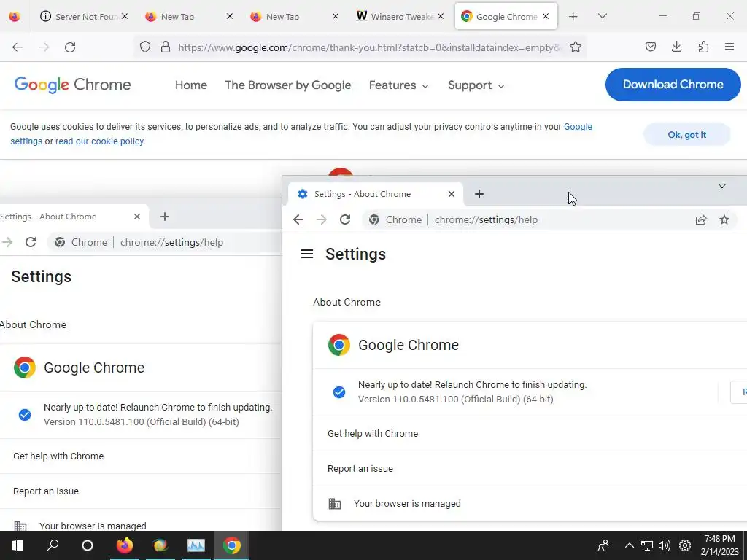
Task: Open The Browser by Google link
Action: [287, 85]
